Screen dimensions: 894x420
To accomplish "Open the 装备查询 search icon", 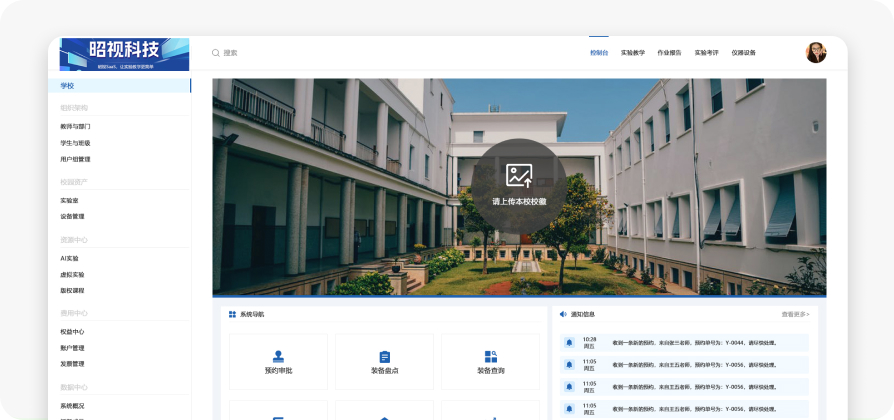I will pyautogui.click(x=490, y=356).
